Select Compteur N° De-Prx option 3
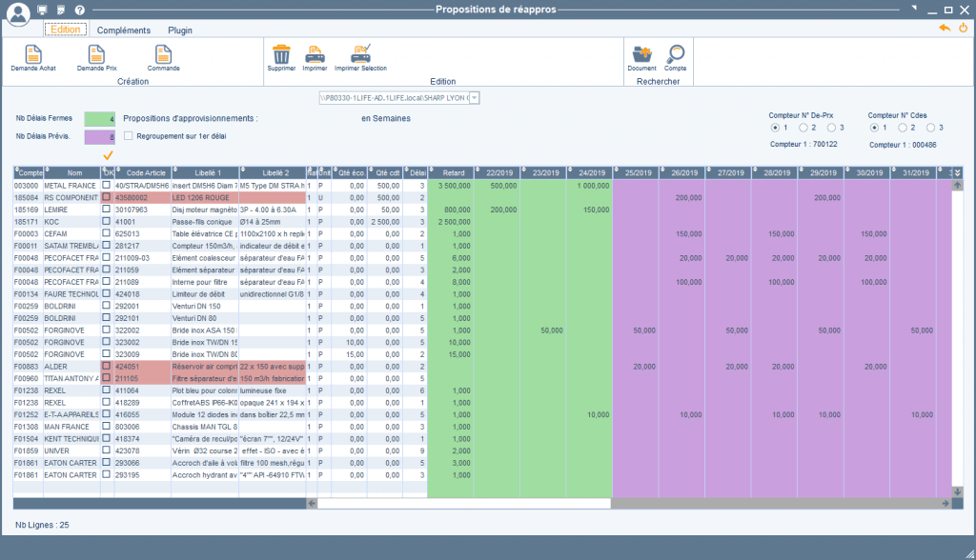 click(831, 128)
